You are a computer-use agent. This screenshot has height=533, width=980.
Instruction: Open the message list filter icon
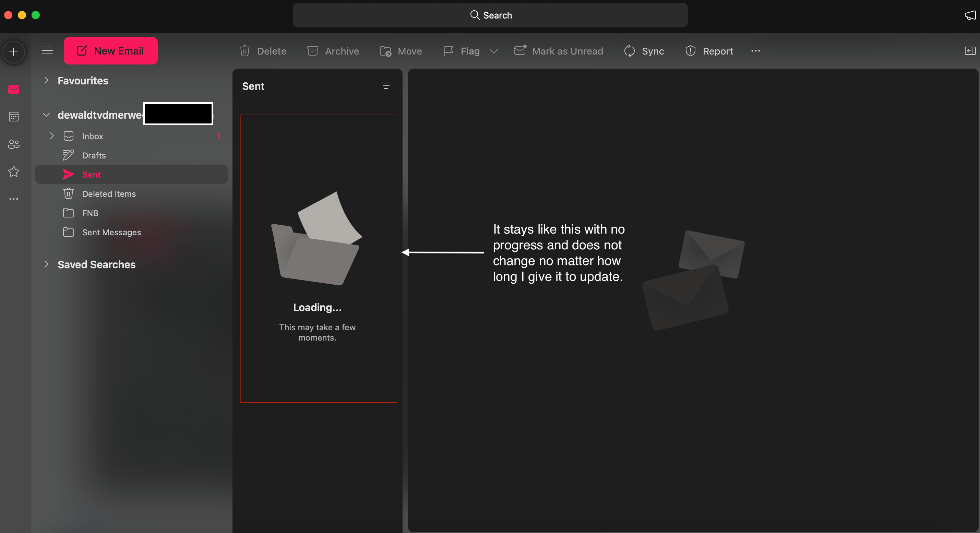click(x=386, y=86)
